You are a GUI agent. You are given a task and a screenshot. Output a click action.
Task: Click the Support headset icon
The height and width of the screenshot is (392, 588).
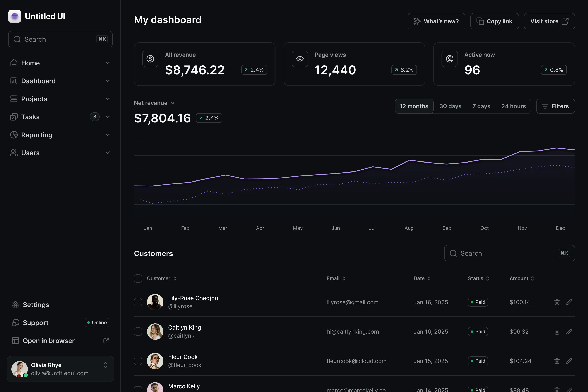[x=15, y=323]
